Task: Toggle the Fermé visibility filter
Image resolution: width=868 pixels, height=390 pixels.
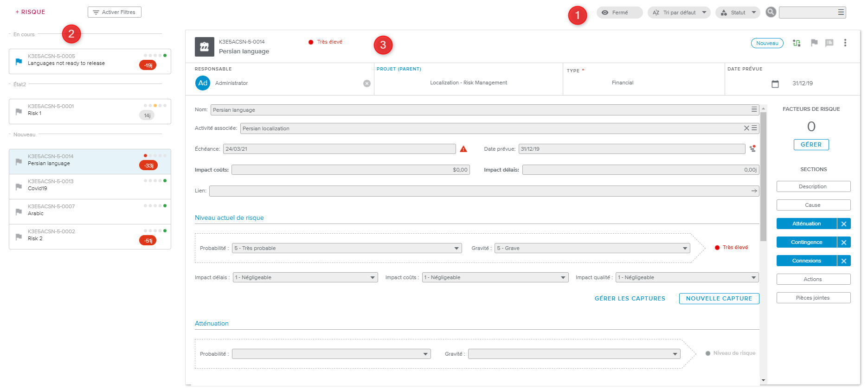Action: [619, 13]
